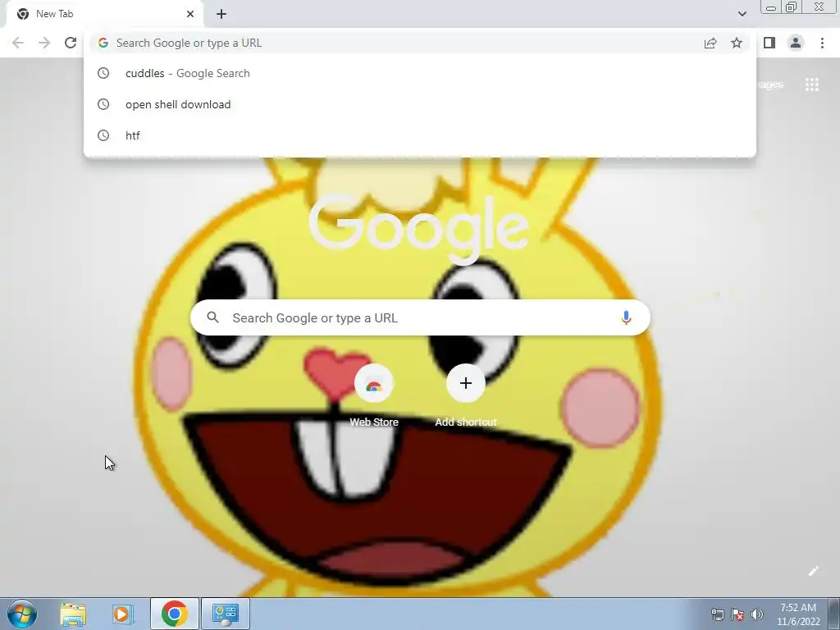Image resolution: width=840 pixels, height=630 pixels.
Task: Open the Chrome three-dot menu
Action: click(x=822, y=43)
